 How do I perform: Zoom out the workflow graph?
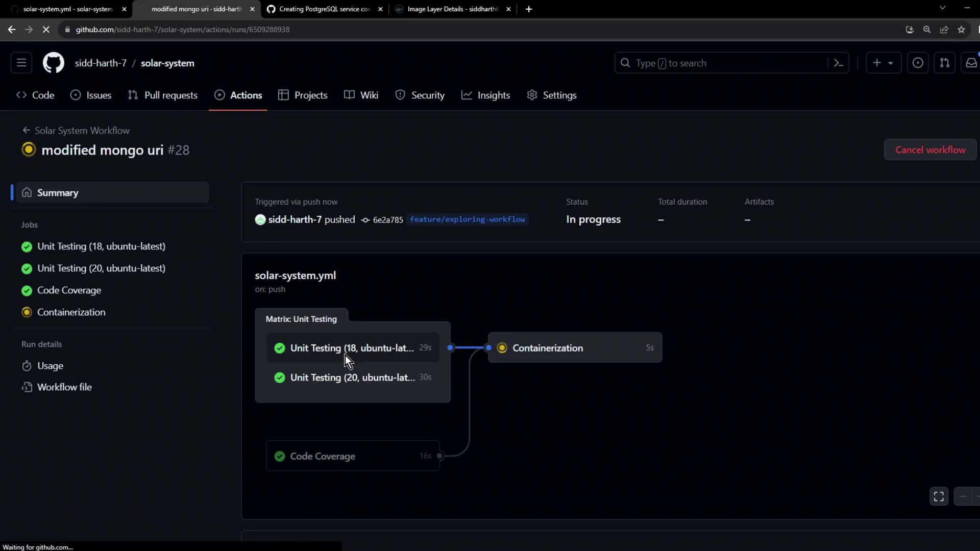tap(963, 496)
